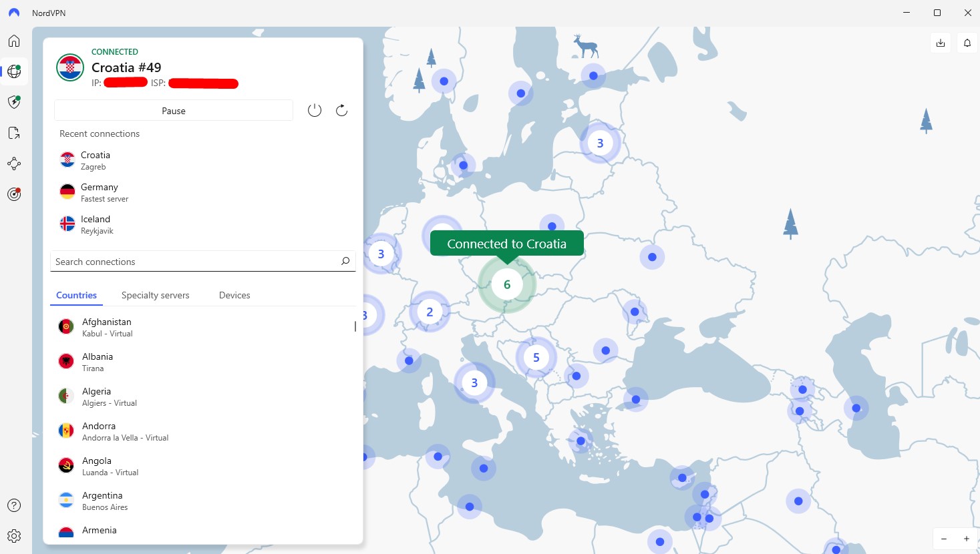
Task: Click the NordVPN logo in title bar
Action: 14,13
